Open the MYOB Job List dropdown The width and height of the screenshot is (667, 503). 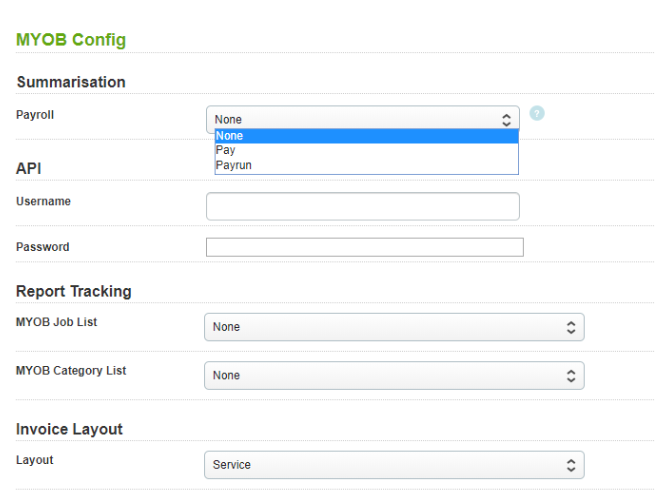pyautogui.click(x=394, y=327)
